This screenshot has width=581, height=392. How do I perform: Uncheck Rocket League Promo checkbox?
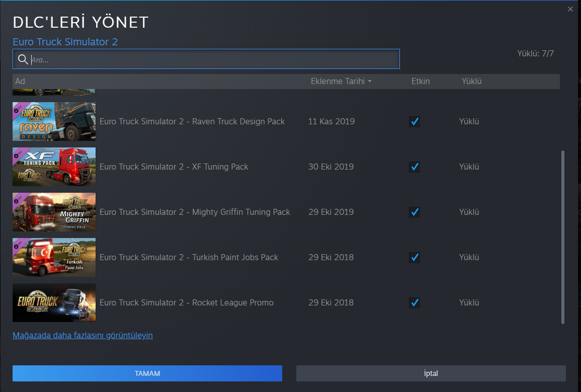point(414,303)
